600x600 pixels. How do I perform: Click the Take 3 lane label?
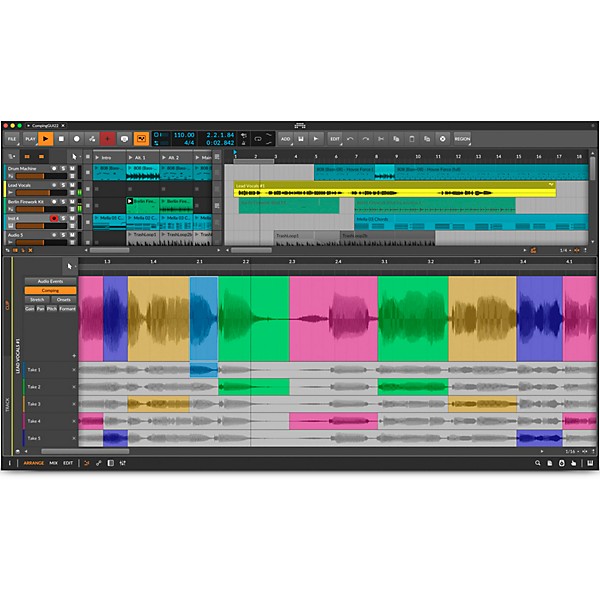[34, 404]
